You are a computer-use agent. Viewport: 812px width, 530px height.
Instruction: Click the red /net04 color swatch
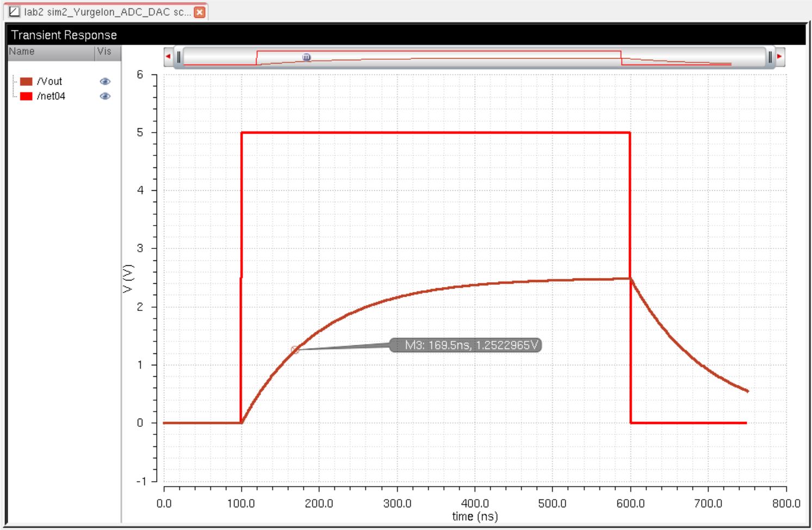[26, 96]
